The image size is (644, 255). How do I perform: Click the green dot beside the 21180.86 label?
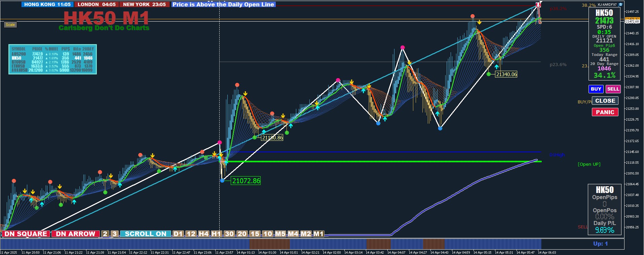coord(255,137)
